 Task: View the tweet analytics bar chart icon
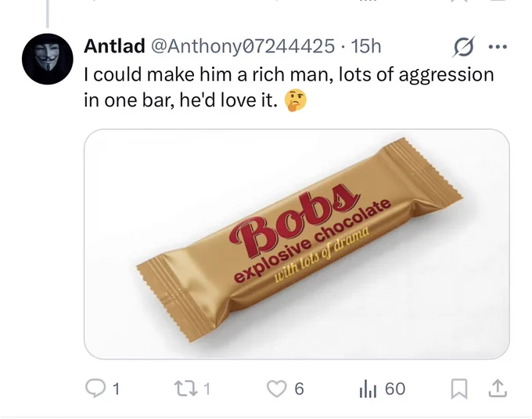(368, 389)
